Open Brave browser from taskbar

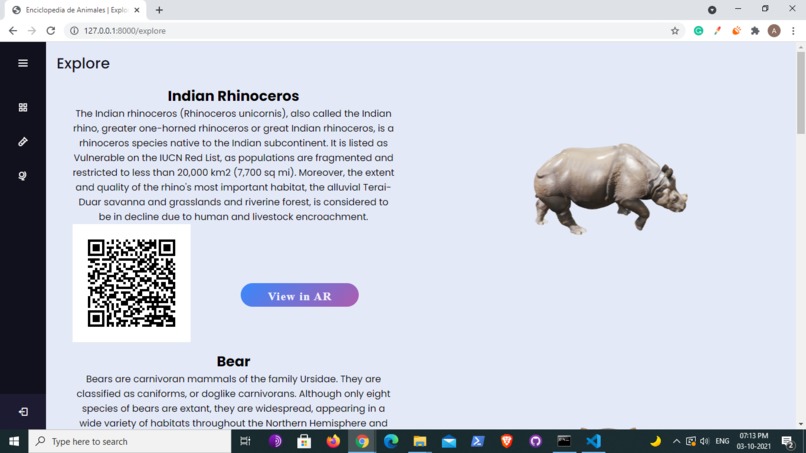[x=507, y=441]
